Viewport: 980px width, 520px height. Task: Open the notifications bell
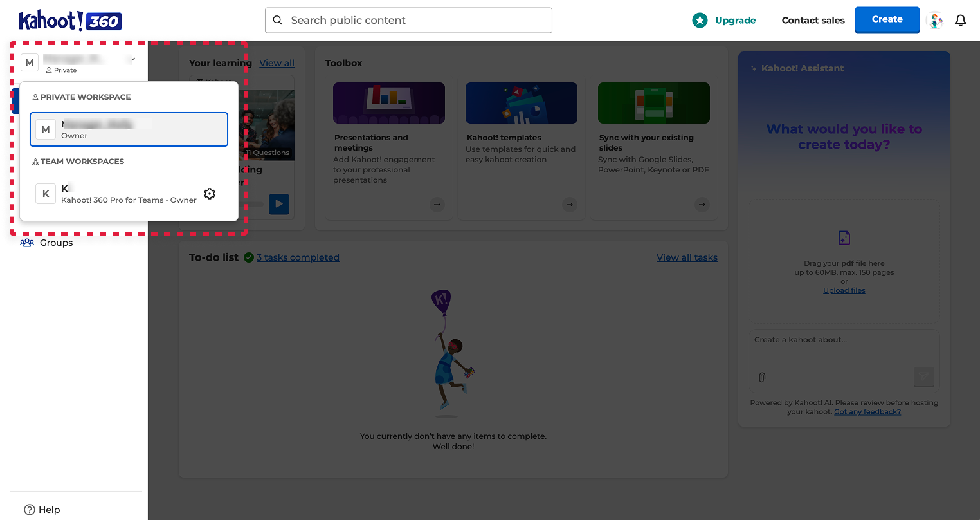961,21
